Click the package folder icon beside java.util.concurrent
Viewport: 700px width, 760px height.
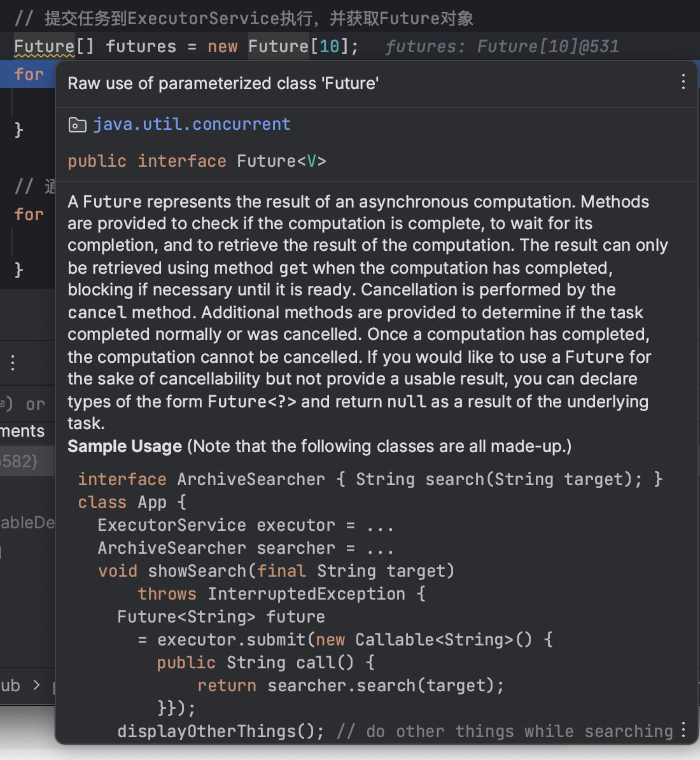(x=77, y=125)
